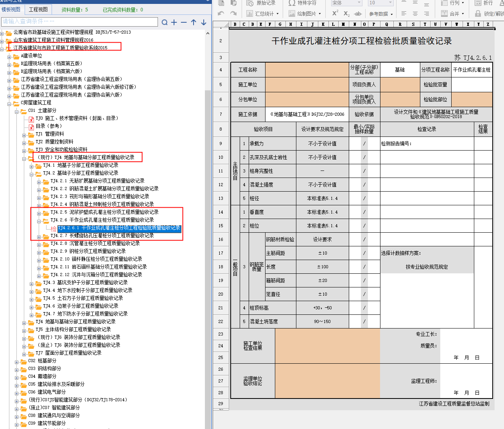Click the 按专业验收规范规定 cell
Screen dimensions: 504x429
(x=427, y=267)
